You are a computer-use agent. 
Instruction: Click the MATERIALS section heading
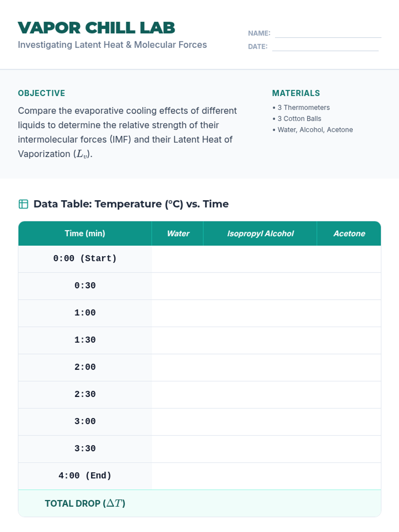(296, 93)
